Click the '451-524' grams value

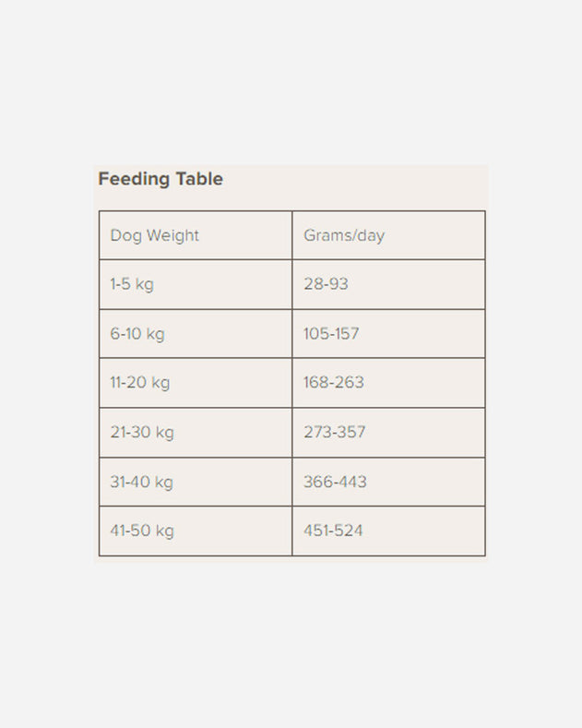coord(334,531)
